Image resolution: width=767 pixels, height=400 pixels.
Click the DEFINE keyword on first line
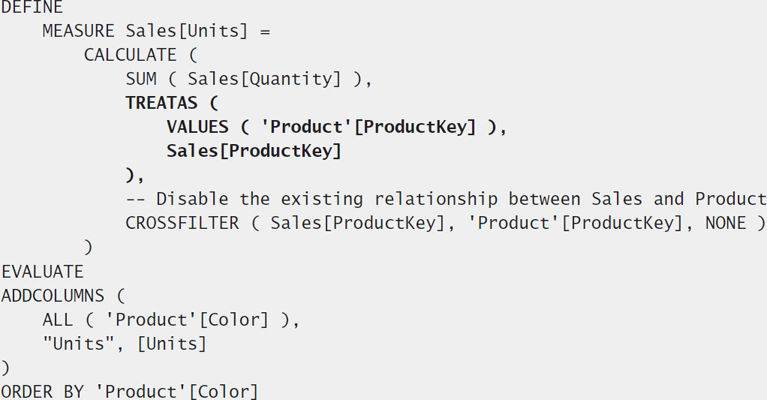click(x=32, y=7)
